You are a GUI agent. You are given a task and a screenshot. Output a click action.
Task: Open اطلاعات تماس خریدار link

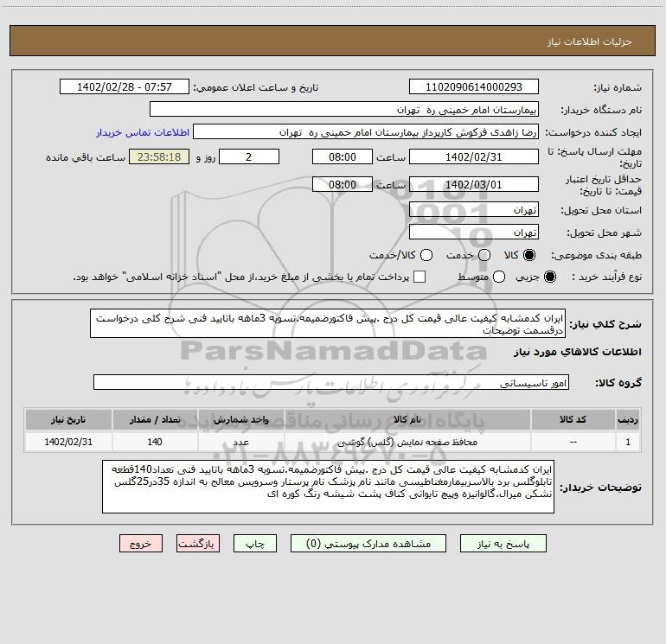143,132
